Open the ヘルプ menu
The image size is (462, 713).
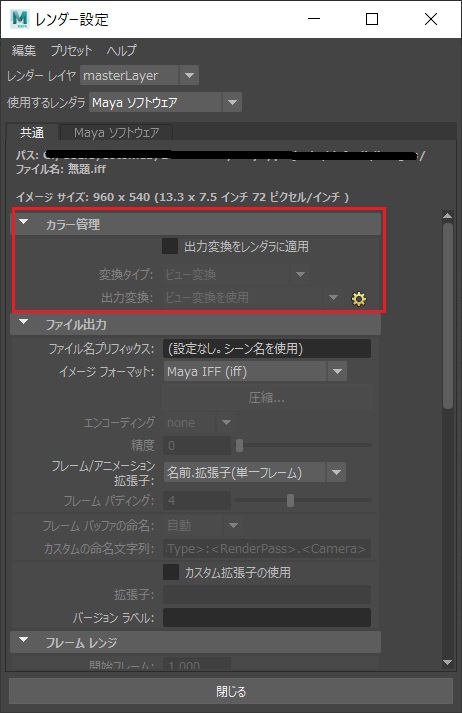(x=121, y=50)
